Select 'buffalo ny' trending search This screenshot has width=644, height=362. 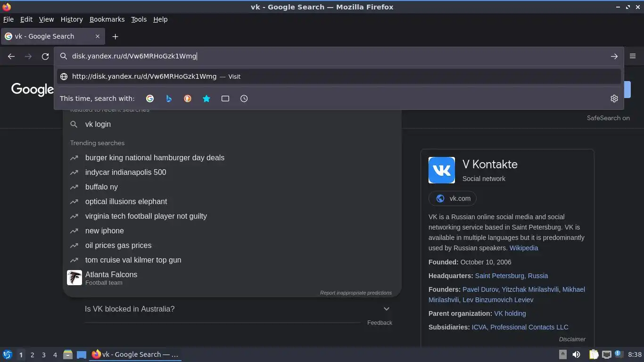point(232,187)
